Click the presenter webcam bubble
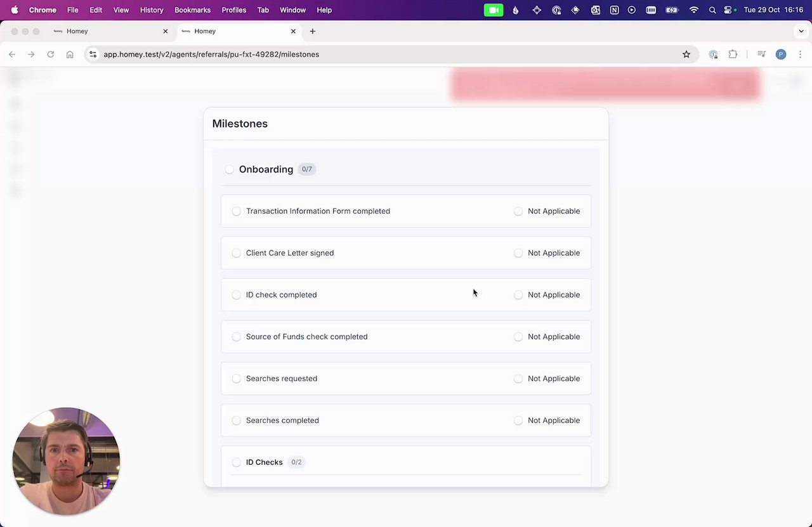The height and width of the screenshot is (527, 812). [66, 461]
